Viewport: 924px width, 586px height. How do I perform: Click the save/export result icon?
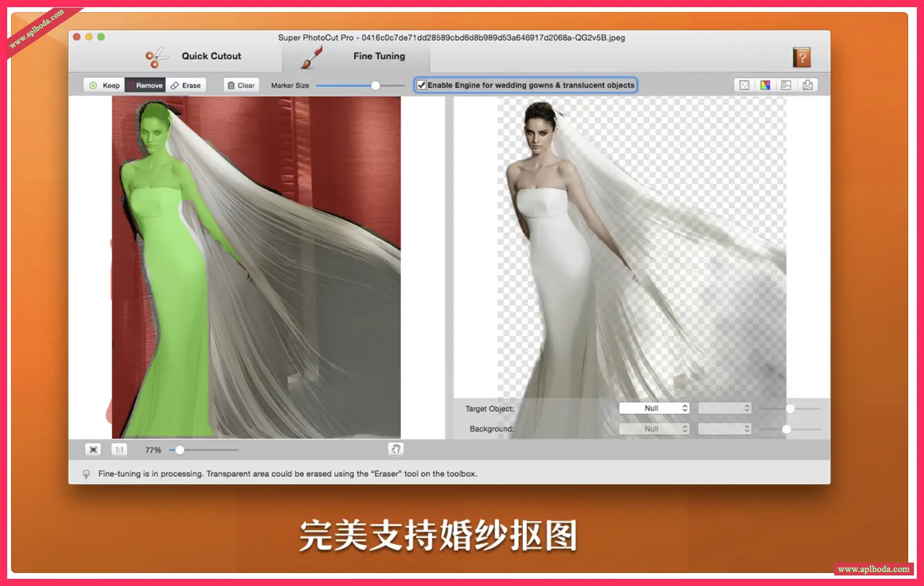807,85
